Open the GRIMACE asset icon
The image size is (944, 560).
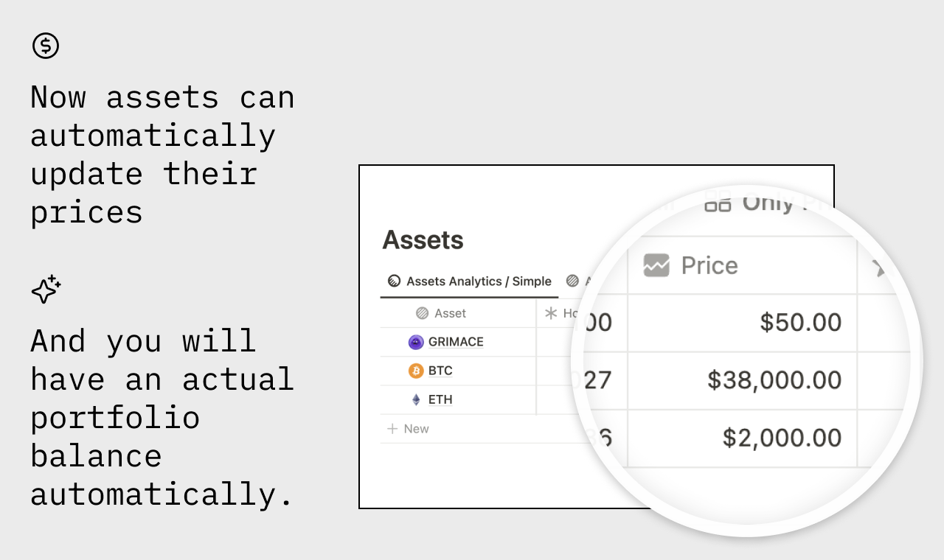pos(416,342)
